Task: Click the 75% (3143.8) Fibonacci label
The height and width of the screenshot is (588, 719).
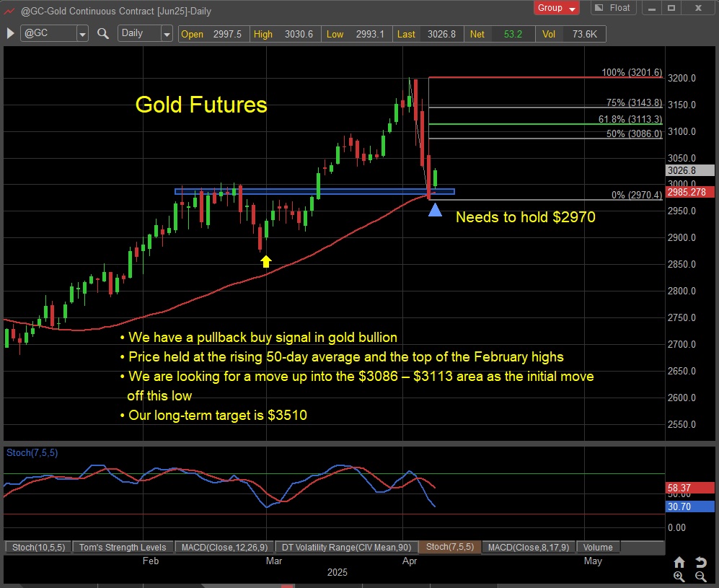Action: click(634, 102)
